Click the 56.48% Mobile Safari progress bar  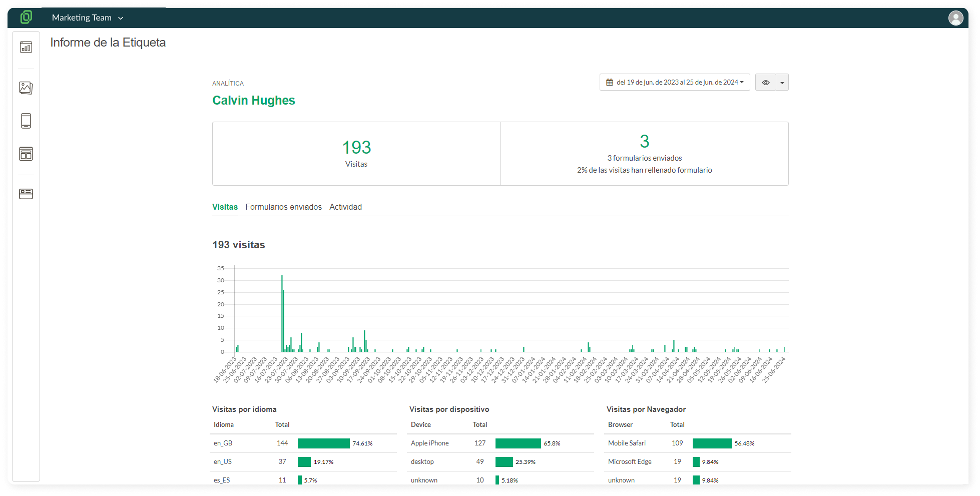(x=712, y=443)
